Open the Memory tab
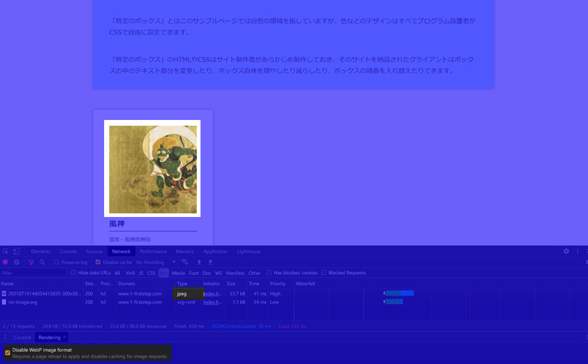The width and height of the screenshot is (588, 364). (185, 252)
